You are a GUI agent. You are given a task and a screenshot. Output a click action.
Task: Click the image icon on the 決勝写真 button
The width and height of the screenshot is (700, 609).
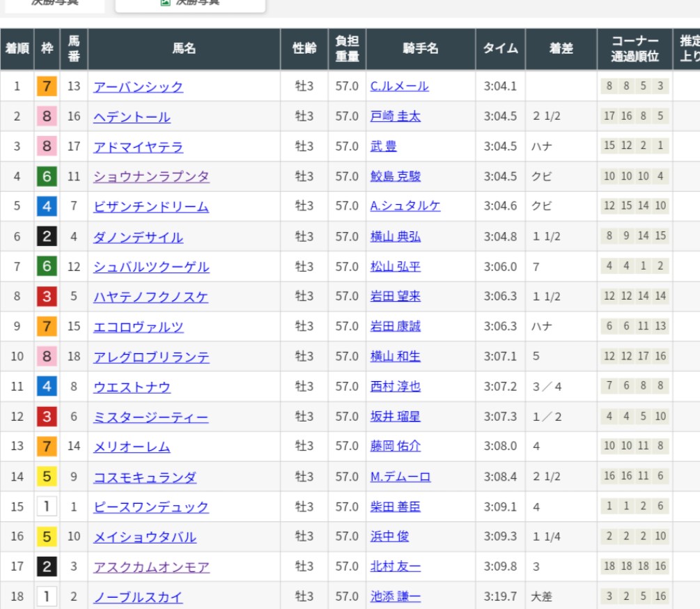point(165,2)
